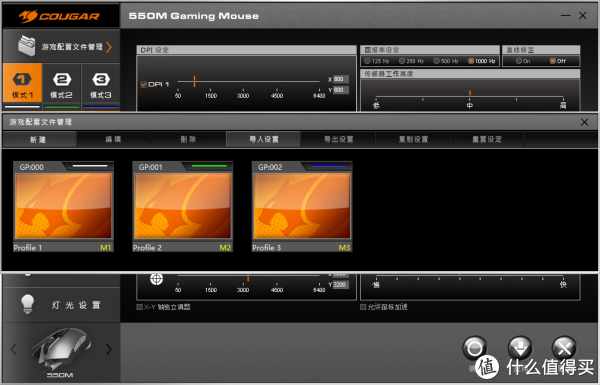600x385 pixels.
Task: Adjust the sniper DPI slider marker
Action: (248, 278)
